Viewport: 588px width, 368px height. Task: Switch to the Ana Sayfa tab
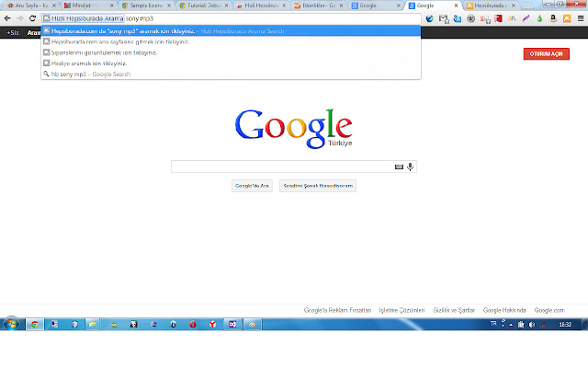point(31,6)
